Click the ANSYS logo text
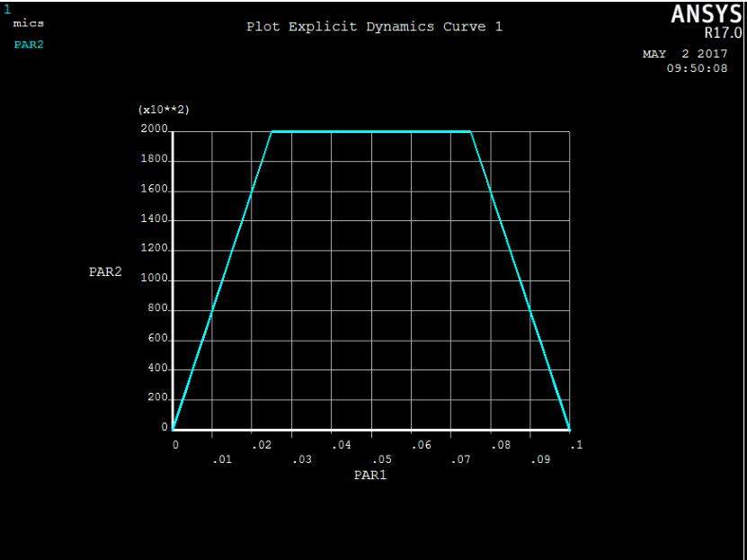Screen dimensions: 747x560 pyautogui.click(x=706, y=14)
